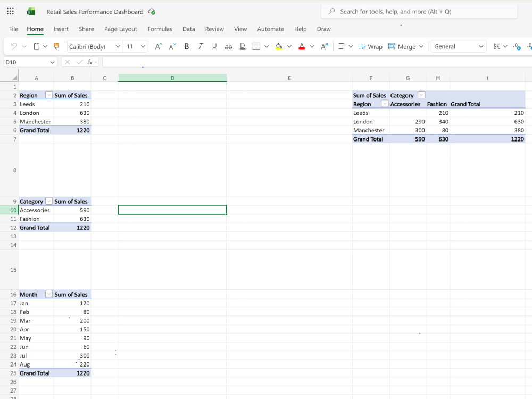532x399 pixels.
Task: Switch to the Formulas tab
Action: (x=160, y=29)
